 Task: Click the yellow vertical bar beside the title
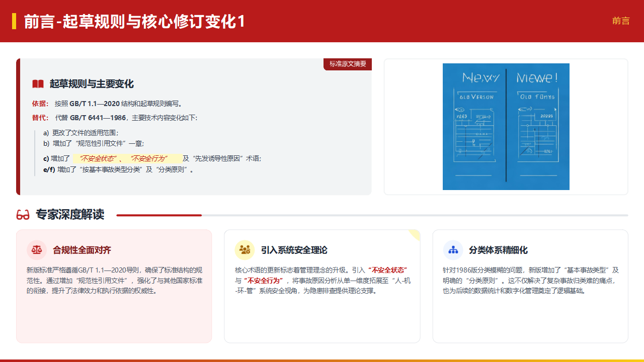(14, 21)
